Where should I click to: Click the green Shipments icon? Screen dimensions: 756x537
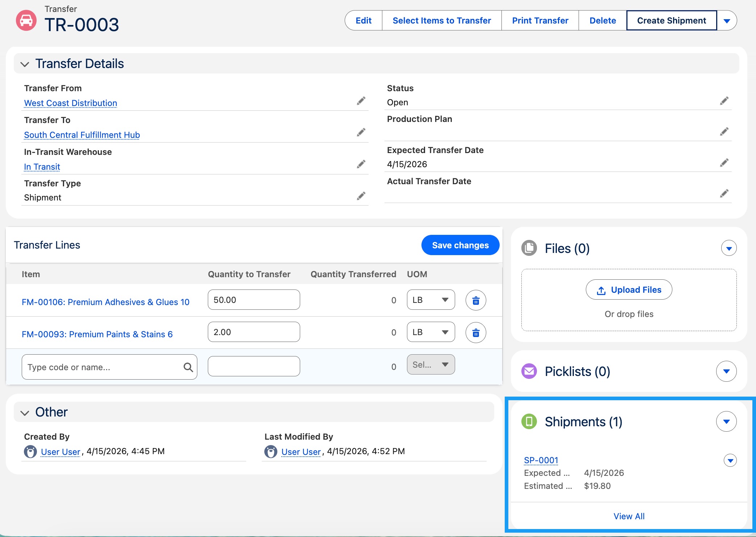[529, 422]
